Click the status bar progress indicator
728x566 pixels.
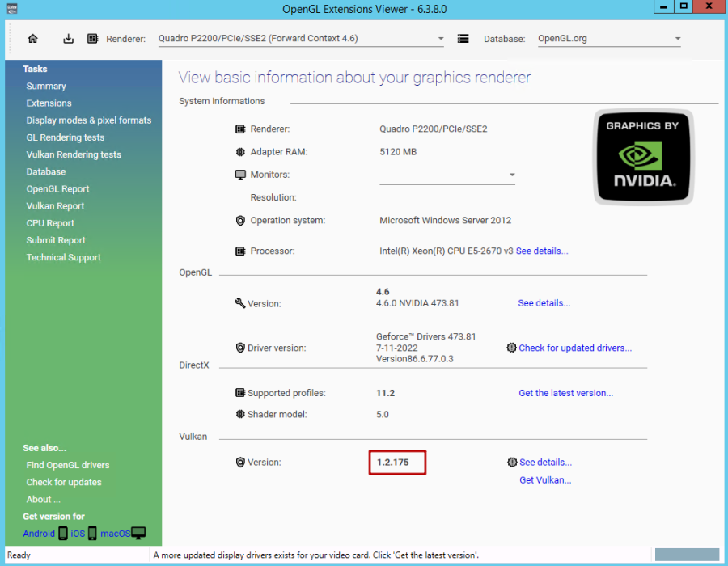pos(687,555)
